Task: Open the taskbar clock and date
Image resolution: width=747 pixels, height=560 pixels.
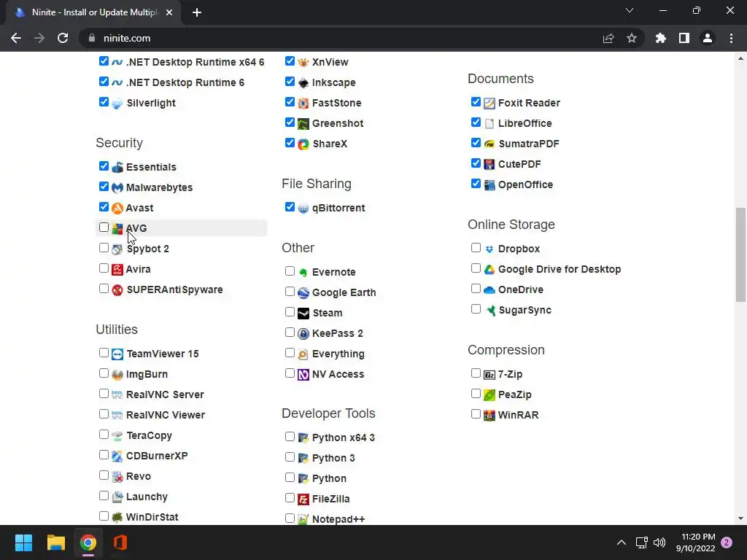Action: [696, 542]
